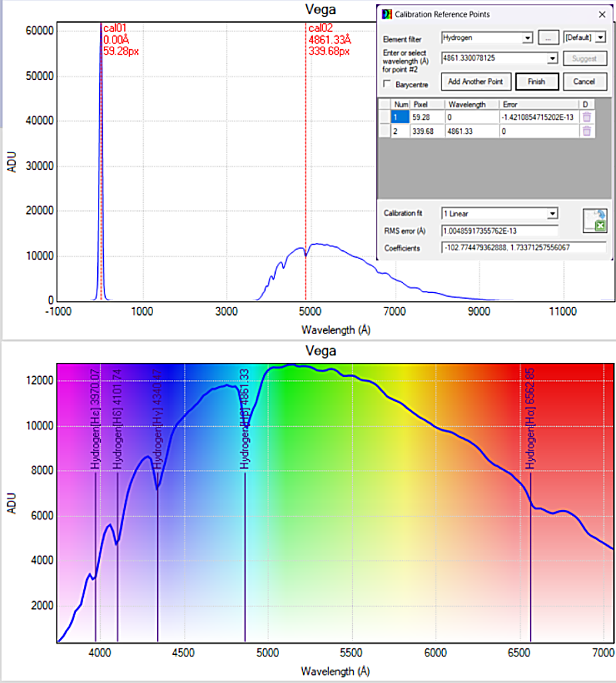Click the Coefficients text field
Viewport: 616px width, 683px height.
click(523, 248)
